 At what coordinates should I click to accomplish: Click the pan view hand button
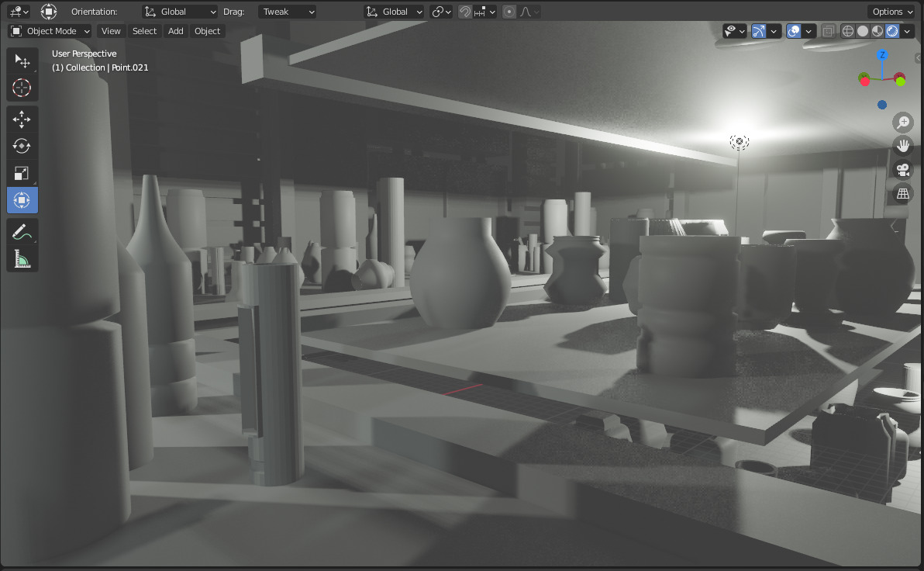[903, 146]
